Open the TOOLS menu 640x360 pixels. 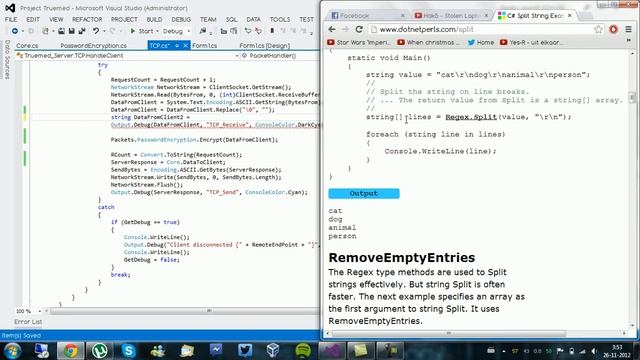[280, 20]
